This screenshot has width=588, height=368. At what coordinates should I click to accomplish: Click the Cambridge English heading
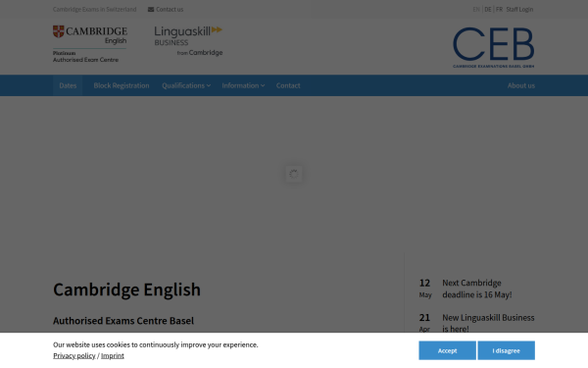tap(126, 289)
